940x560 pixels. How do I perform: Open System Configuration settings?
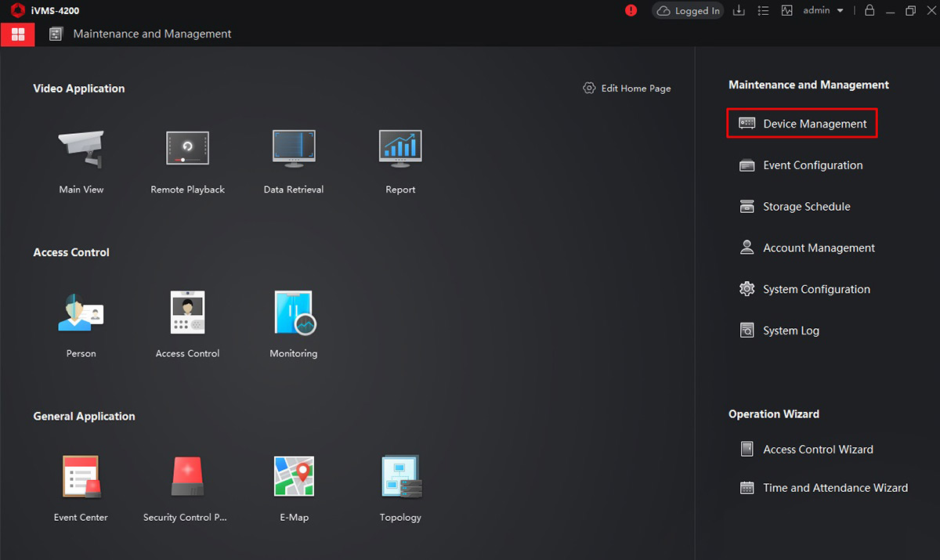(x=816, y=289)
